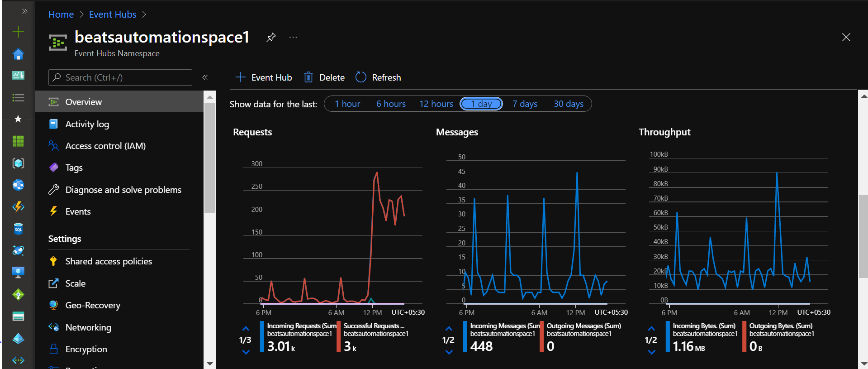Image resolution: width=868 pixels, height=369 pixels.
Task: Click the Refresh button
Action: [378, 77]
